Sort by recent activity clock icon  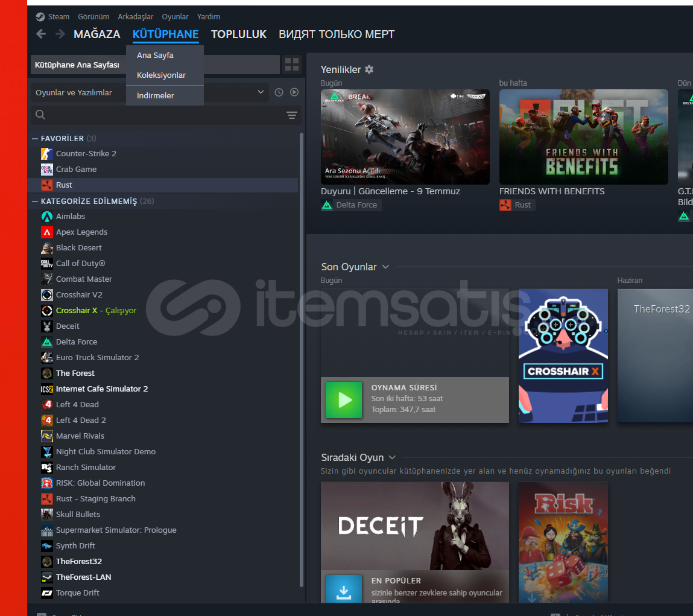click(279, 92)
